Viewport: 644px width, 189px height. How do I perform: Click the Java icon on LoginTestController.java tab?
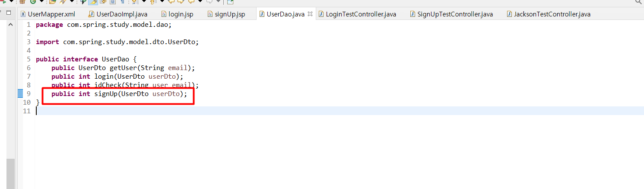(321, 14)
